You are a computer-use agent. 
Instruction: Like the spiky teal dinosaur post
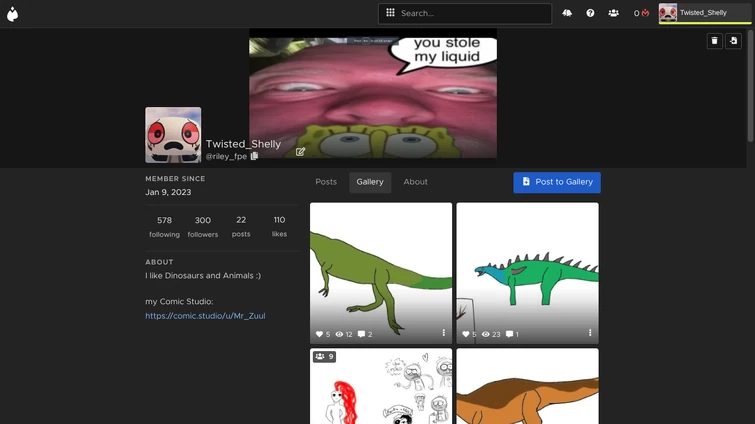[x=466, y=334]
